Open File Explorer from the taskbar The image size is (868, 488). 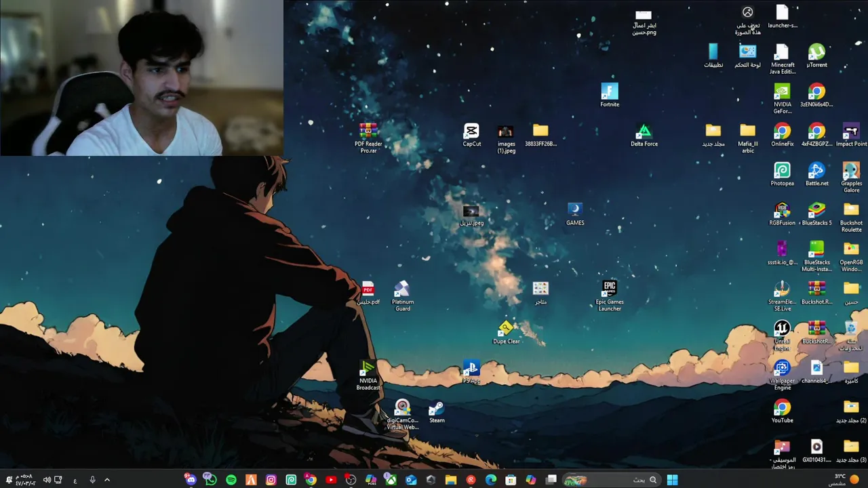tap(451, 480)
